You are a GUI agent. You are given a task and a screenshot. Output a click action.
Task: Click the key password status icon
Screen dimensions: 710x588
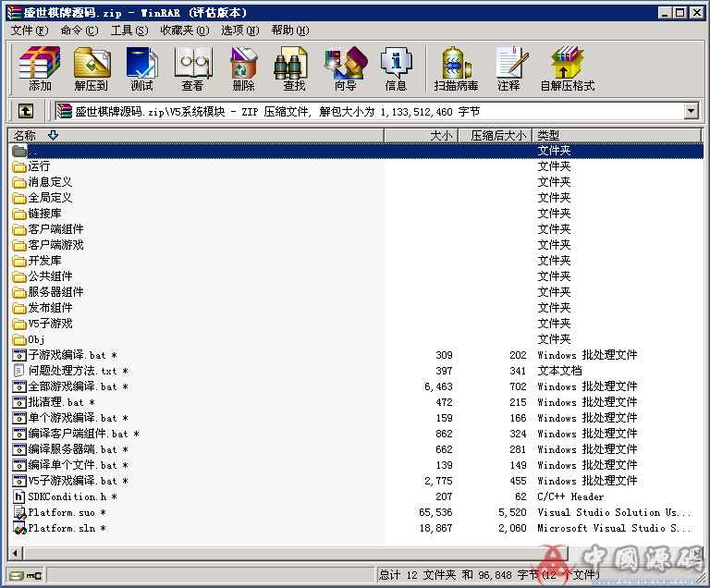click(34, 576)
